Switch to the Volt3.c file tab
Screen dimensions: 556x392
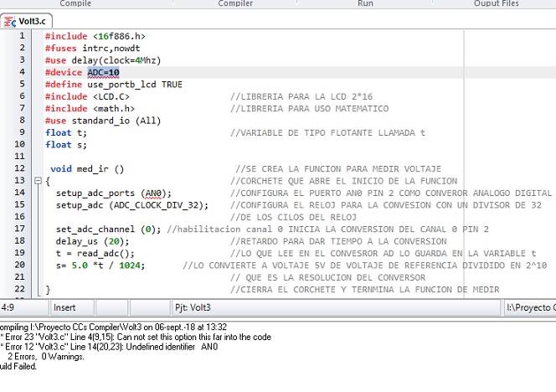click(27, 21)
